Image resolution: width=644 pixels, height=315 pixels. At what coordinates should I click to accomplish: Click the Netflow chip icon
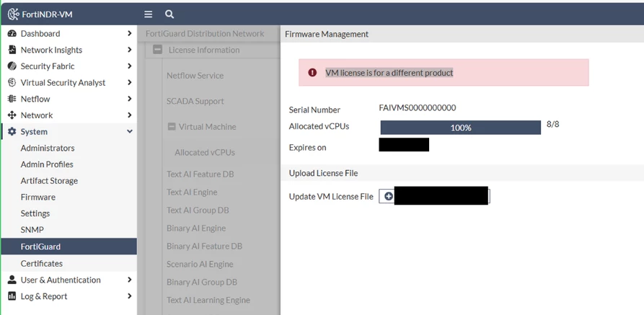[12, 99]
